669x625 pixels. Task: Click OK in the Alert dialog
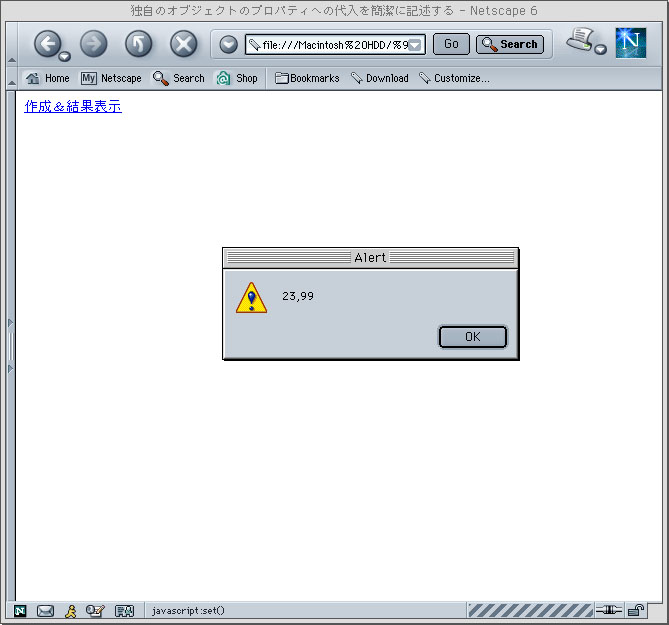(x=473, y=337)
